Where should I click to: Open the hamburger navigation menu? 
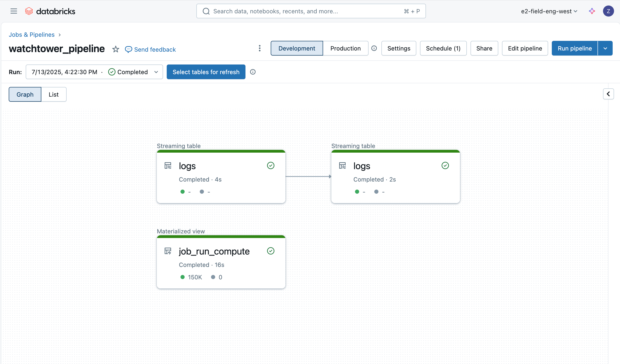[x=14, y=11]
